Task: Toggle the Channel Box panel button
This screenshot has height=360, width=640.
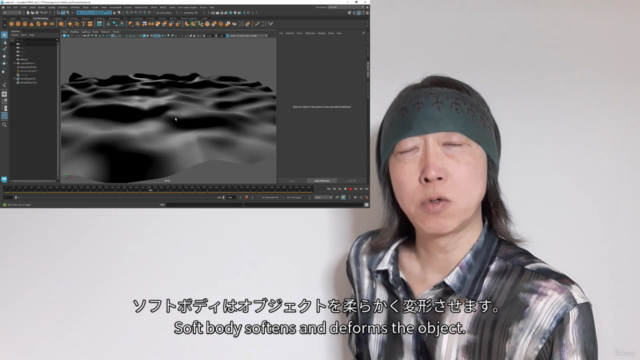Action: [x=367, y=13]
